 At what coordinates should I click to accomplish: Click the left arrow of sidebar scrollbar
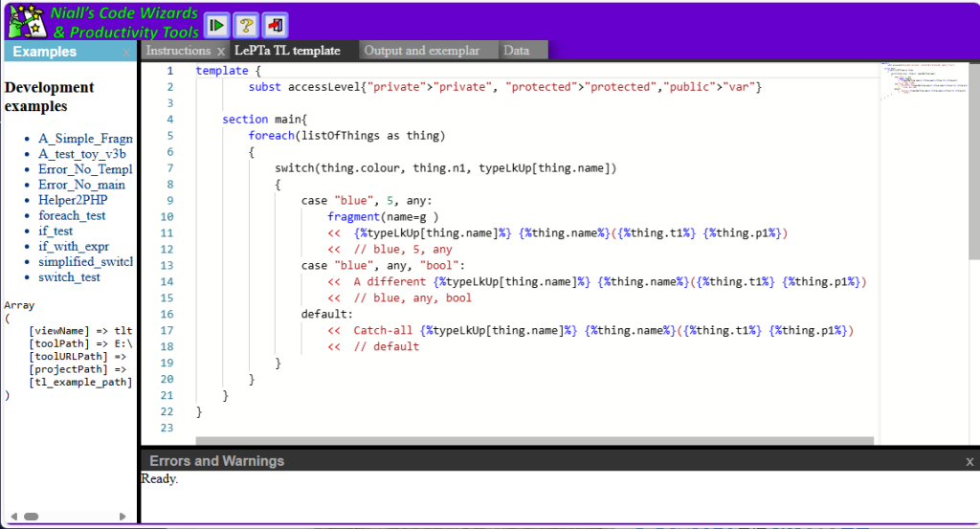[13, 517]
